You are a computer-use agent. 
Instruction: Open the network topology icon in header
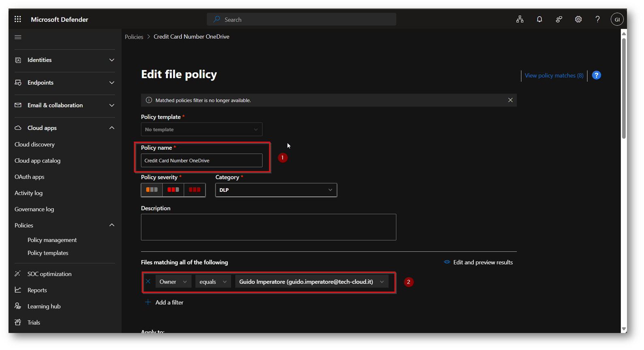pyautogui.click(x=520, y=19)
